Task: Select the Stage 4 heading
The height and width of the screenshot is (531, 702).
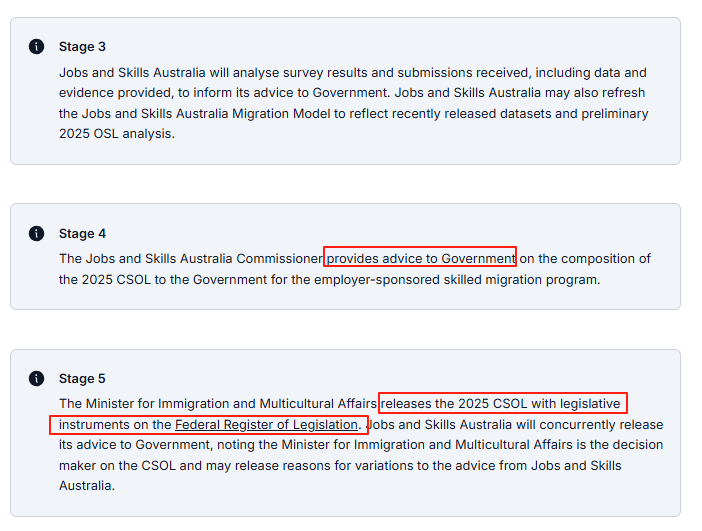Action: (x=82, y=234)
